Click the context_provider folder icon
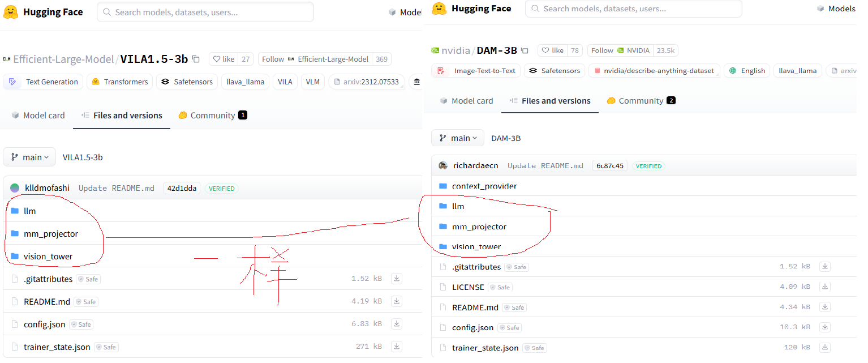 [x=443, y=186]
